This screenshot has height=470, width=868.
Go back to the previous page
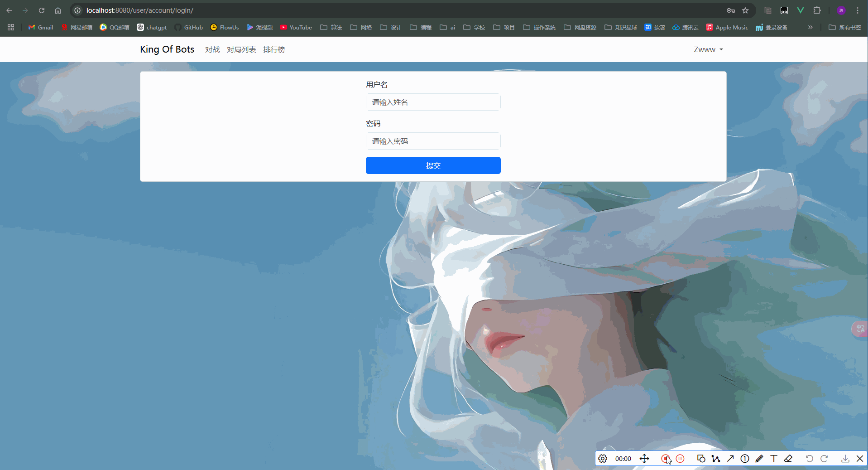9,10
